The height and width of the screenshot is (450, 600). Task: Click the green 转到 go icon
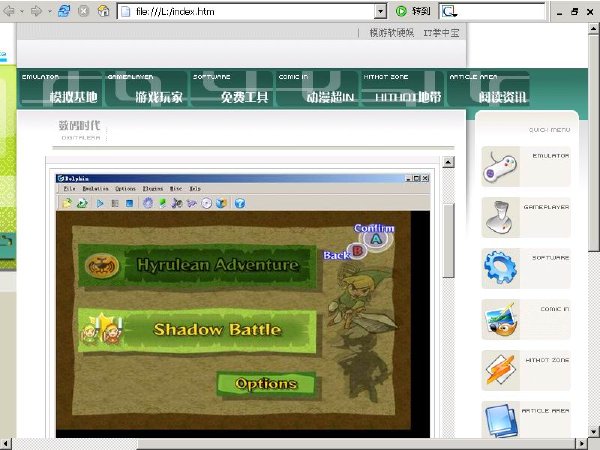401,11
